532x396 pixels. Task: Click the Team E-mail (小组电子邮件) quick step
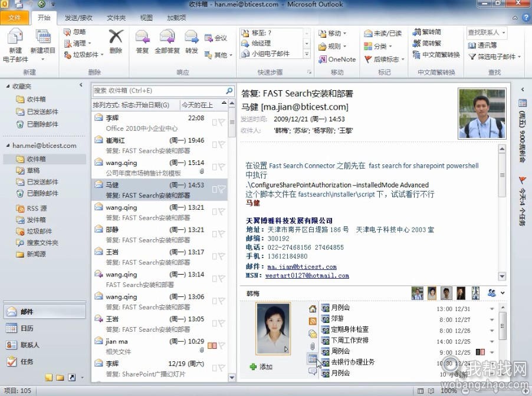(x=265, y=54)
